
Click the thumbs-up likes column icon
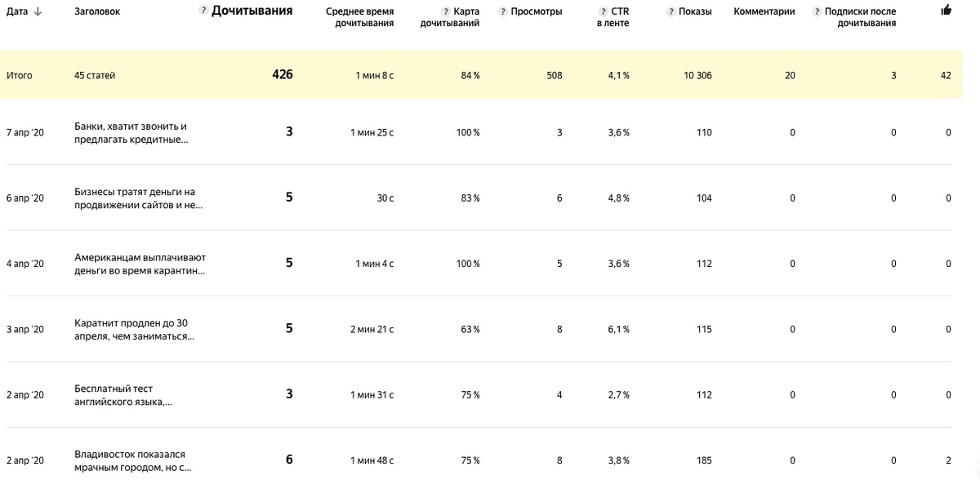coord(946,11)
